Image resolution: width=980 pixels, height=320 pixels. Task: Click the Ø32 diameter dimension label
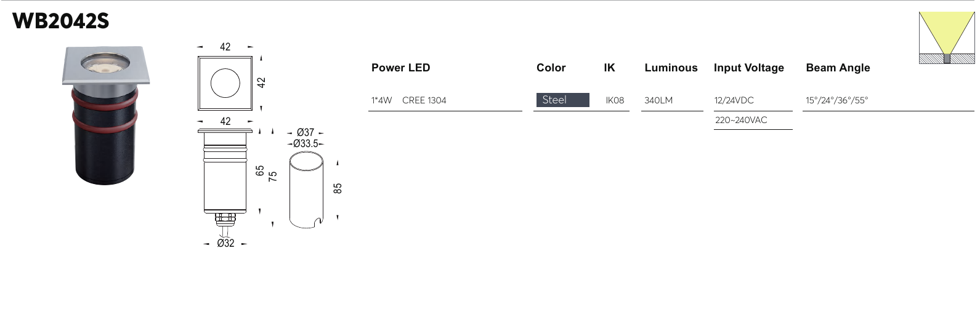[225, 243]
